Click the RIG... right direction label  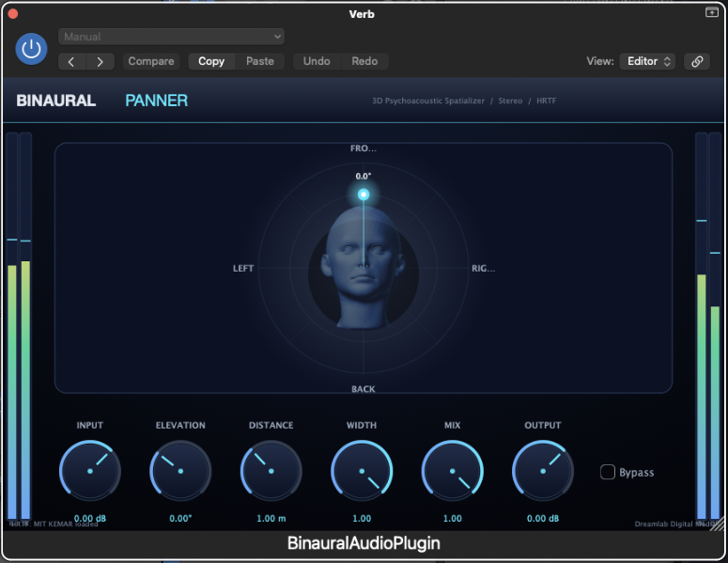[484, 269]
